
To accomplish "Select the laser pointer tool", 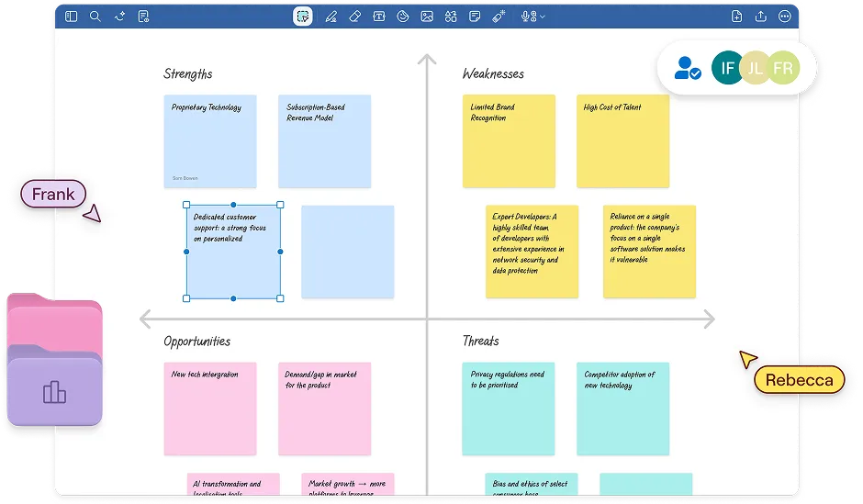I will [499, 17].
